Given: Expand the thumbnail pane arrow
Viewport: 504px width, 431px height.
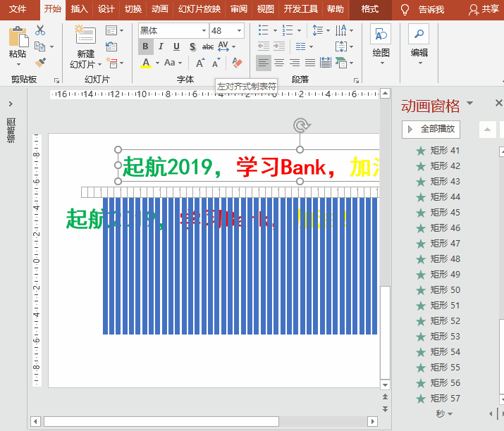Looking at the screenshot, I should click(x=11, y=104).
